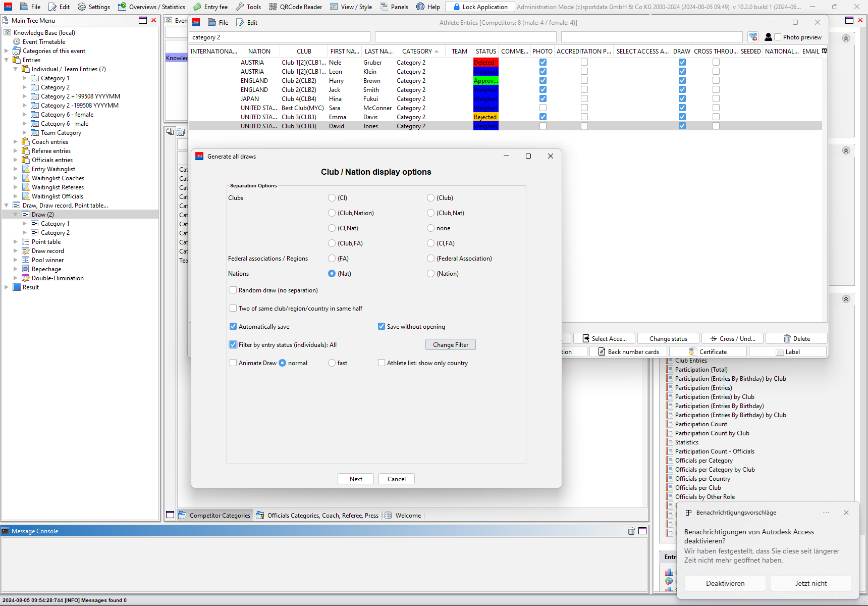
Task: Select Event Timetable tree icon
Action: [x=17, y=42]
